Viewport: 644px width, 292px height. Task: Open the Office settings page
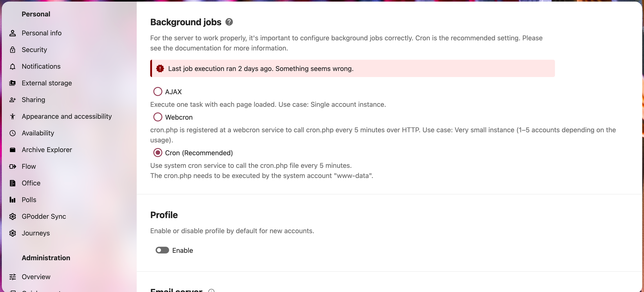tap(31, 183)
